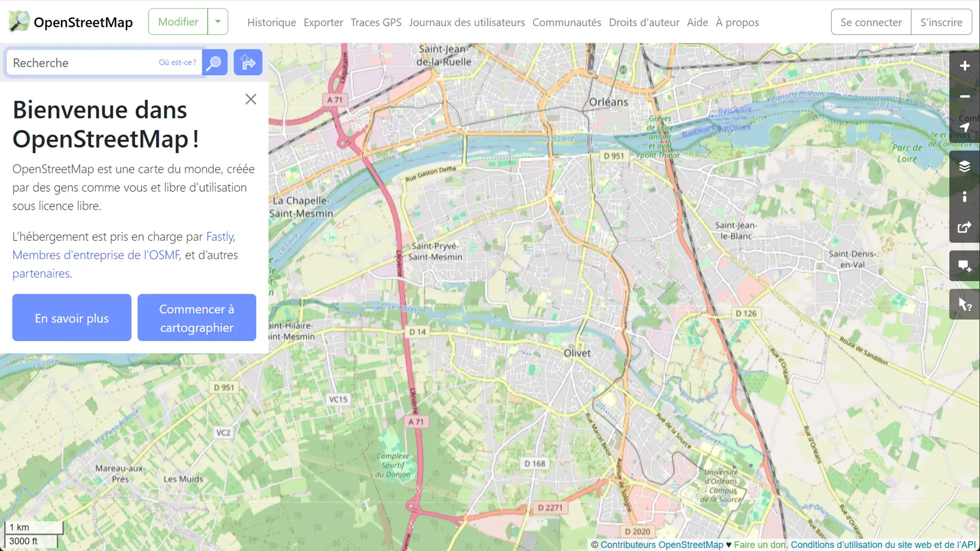
Task: Click the Saint-Pryvé-Saint-Mesmin map label
Action: (435, 252)
